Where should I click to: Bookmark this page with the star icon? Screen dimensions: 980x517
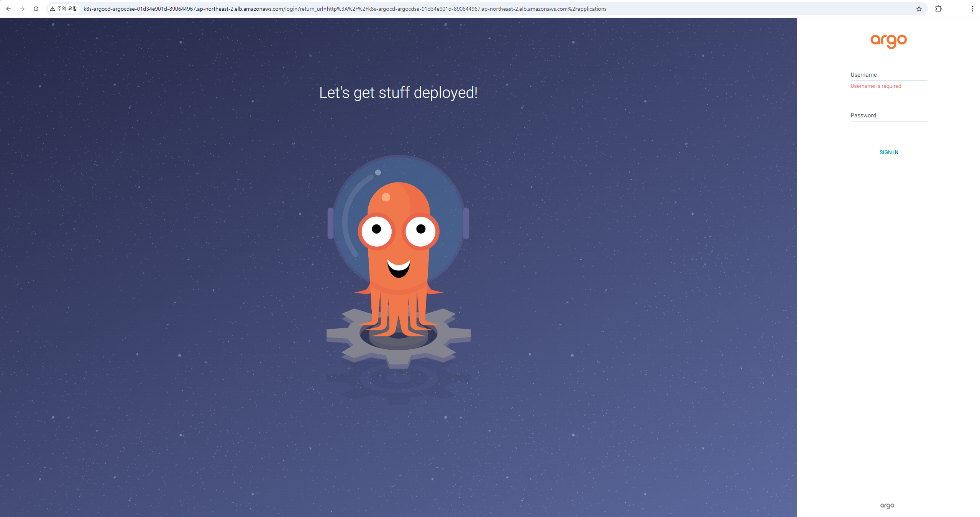tap(919, 9)
